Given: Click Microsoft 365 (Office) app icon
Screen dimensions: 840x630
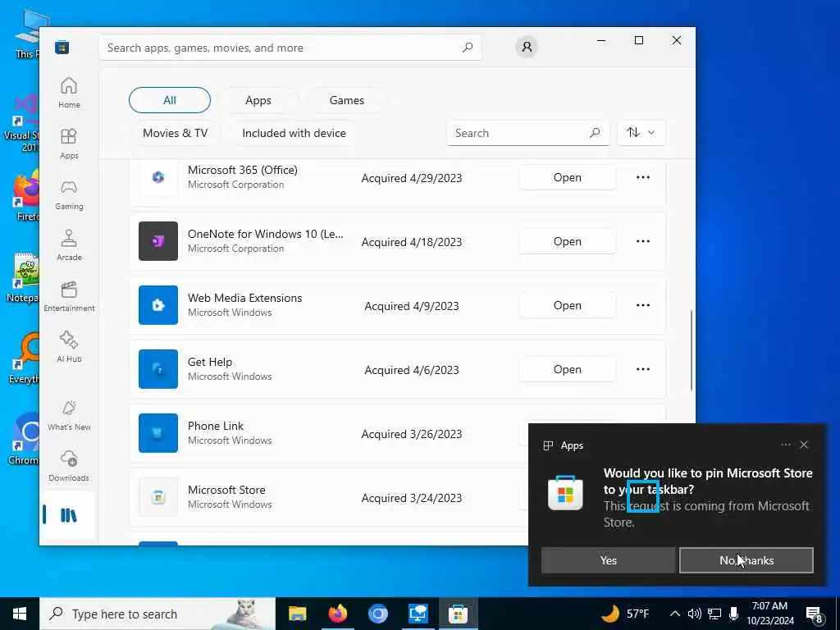Looking at the screenshot, I should (x=158, y=177).
